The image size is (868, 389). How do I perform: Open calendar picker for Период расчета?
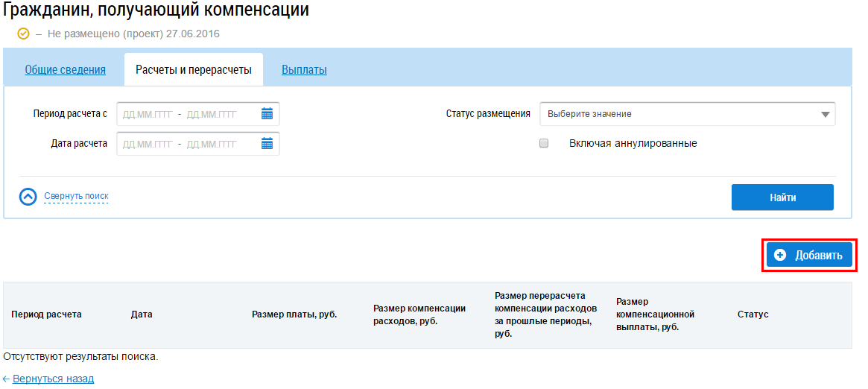[x=267, y=114]
